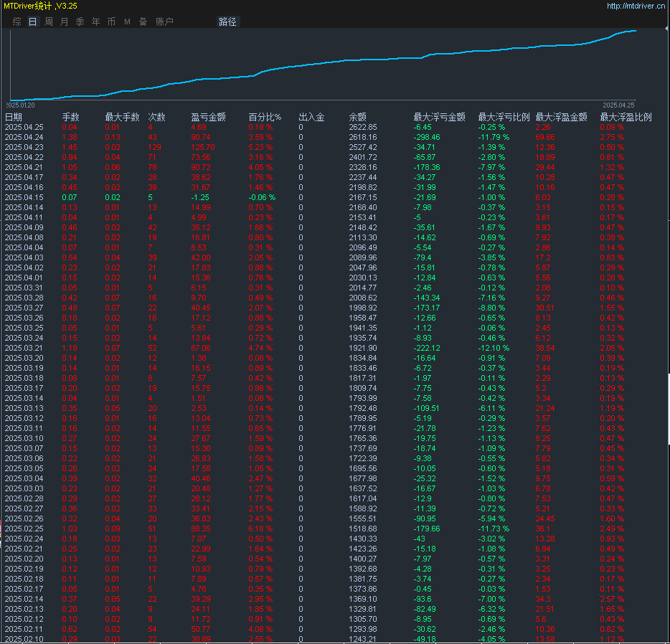
Task: Switch to the 综 (summary) tab
Action: pyautogui.click(x=16, y=22)
